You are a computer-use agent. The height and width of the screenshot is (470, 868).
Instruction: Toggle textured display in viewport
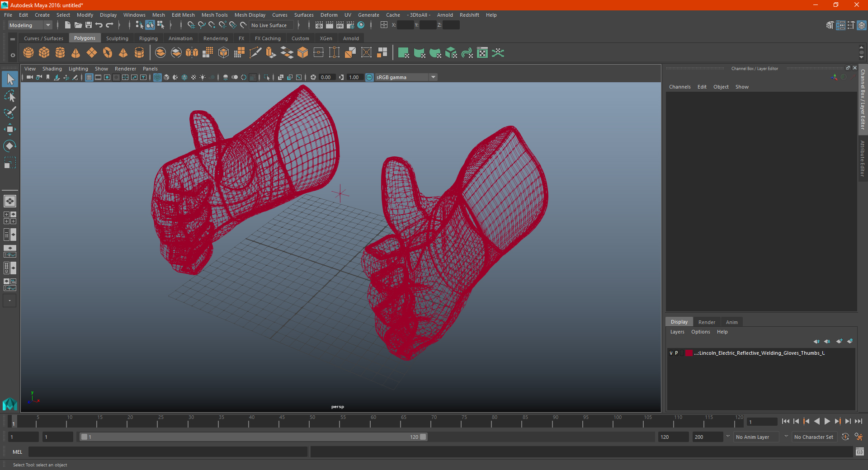(193, 77)
